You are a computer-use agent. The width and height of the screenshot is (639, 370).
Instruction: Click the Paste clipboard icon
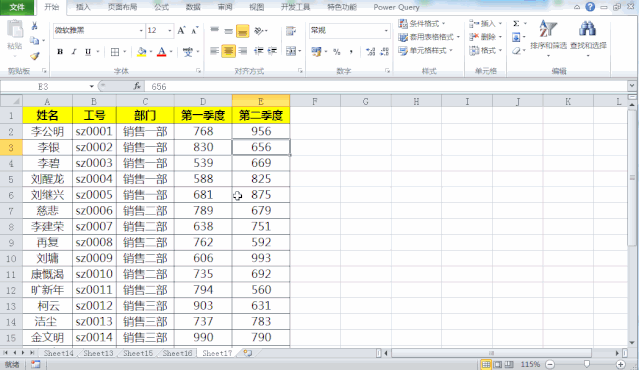pos(15,30)
